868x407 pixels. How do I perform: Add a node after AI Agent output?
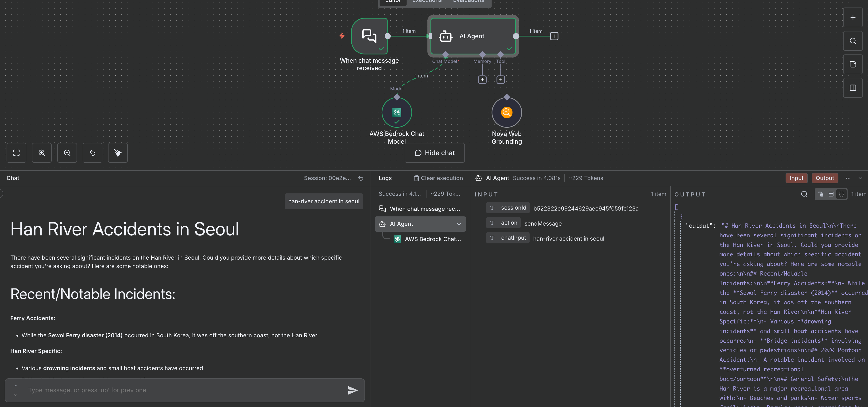point(554,36)
